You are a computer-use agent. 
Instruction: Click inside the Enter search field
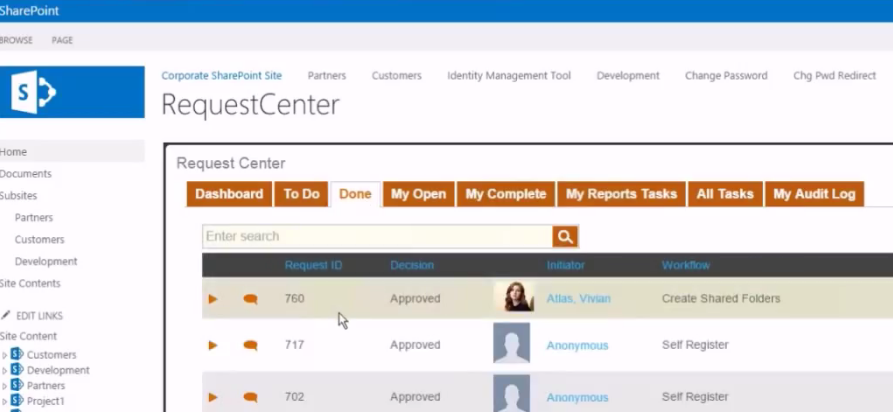[377, 236]
